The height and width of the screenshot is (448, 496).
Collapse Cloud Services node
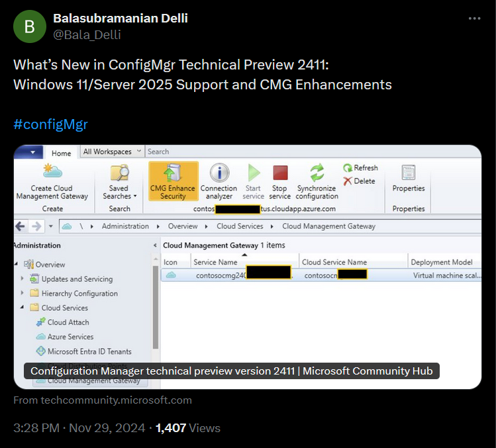(x=22, y=307)
